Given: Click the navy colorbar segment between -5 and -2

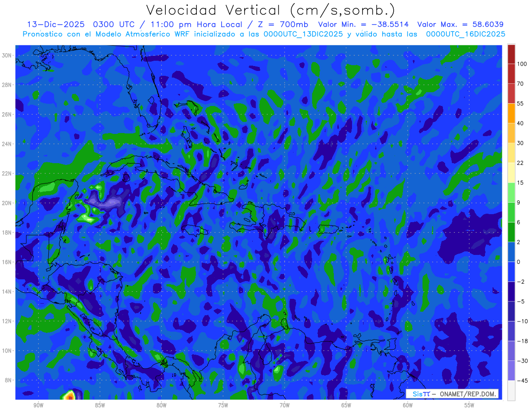Looking at the screenshot, I should [511, 292].
